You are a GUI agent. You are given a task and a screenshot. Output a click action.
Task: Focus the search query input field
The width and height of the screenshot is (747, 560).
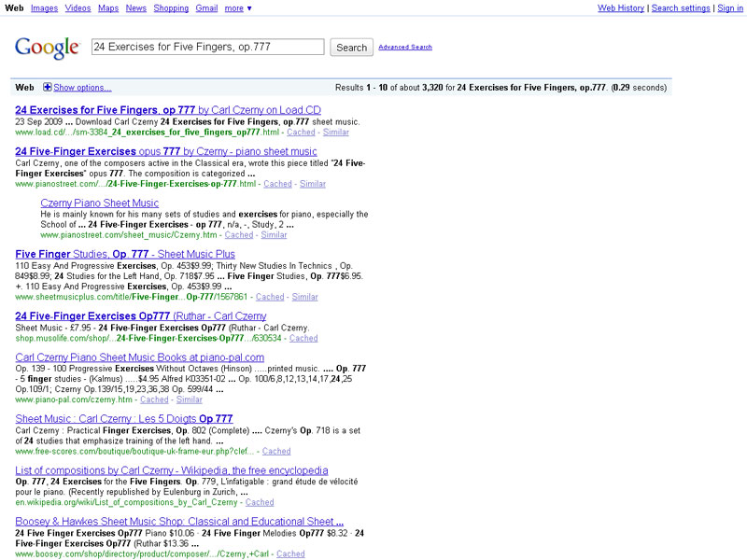pyautogui.click(x=208, y=47)
